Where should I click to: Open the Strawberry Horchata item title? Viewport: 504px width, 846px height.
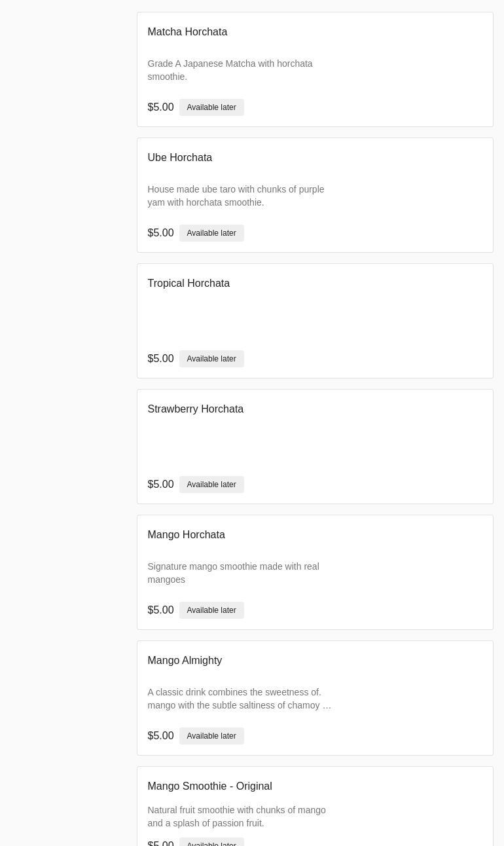(195, 409)
